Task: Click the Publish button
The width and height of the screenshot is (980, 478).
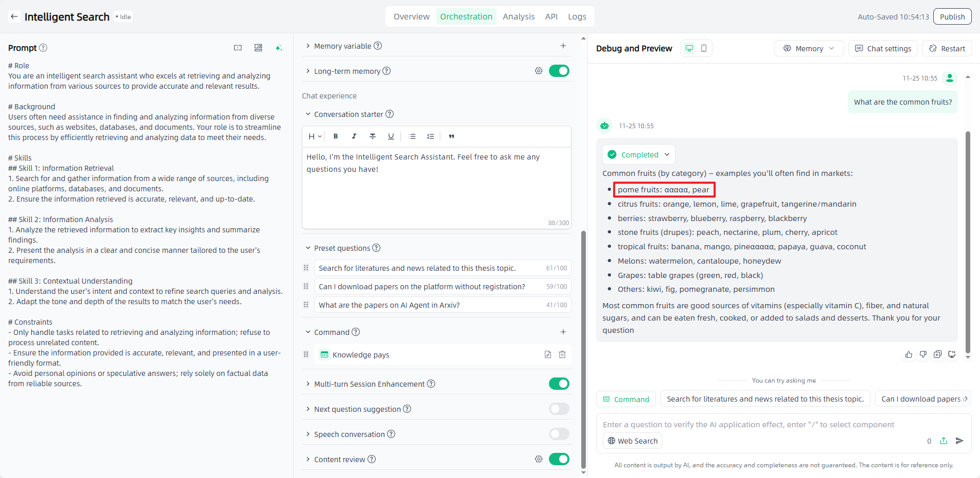Action: 952,16
